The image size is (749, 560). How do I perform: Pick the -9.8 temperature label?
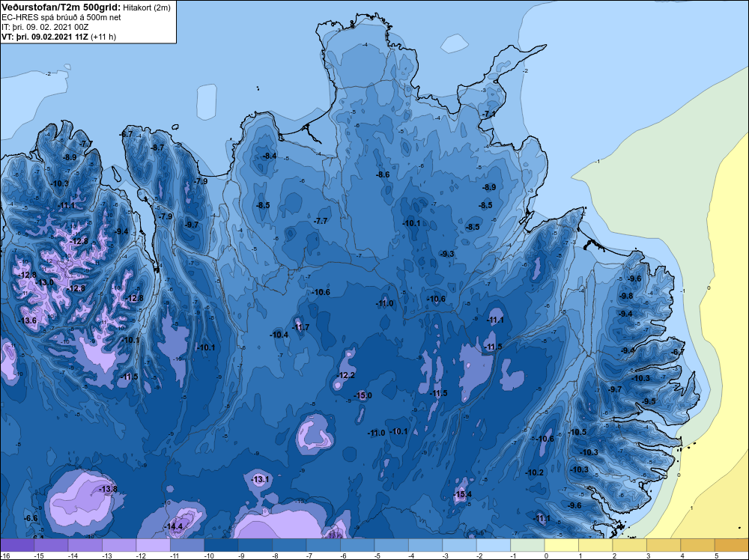pyautogui.click(x=626, y=296)
